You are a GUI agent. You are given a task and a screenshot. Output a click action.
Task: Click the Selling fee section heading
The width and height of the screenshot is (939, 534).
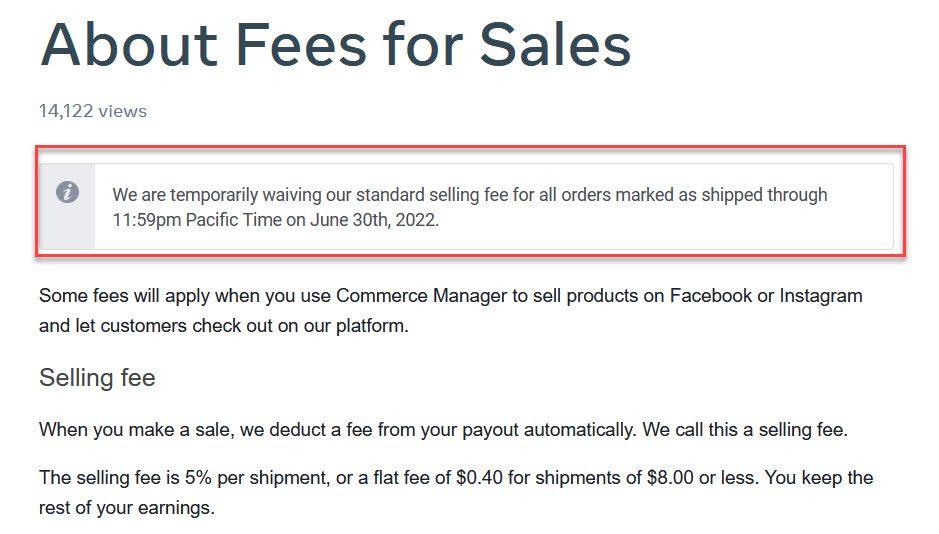pos(97,378)
